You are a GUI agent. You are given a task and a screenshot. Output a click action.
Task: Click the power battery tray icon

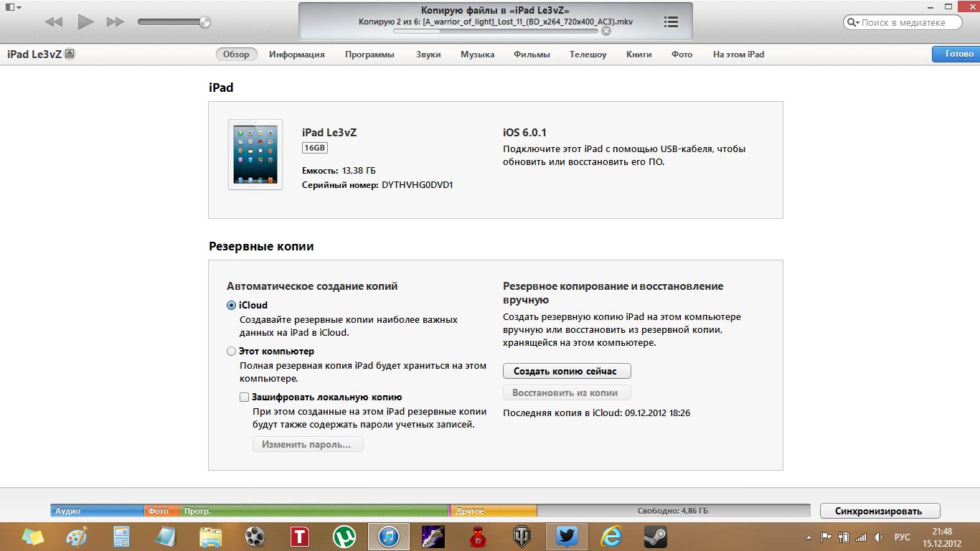pos(843,537)
